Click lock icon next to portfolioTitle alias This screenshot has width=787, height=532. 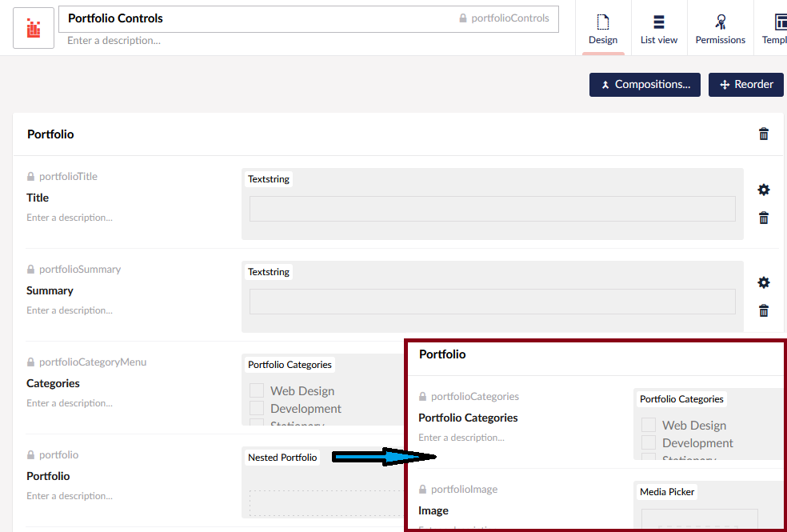pos(31,177)
